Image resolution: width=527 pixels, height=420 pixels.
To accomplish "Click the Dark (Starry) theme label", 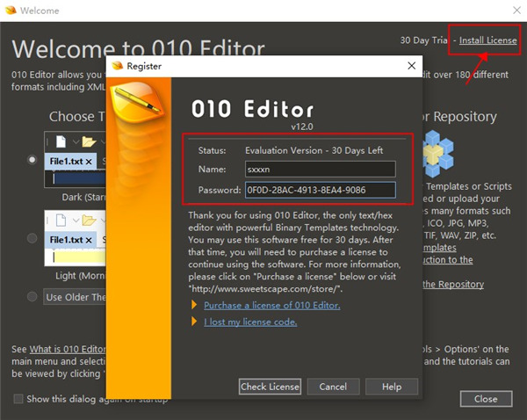I will 83,197.
